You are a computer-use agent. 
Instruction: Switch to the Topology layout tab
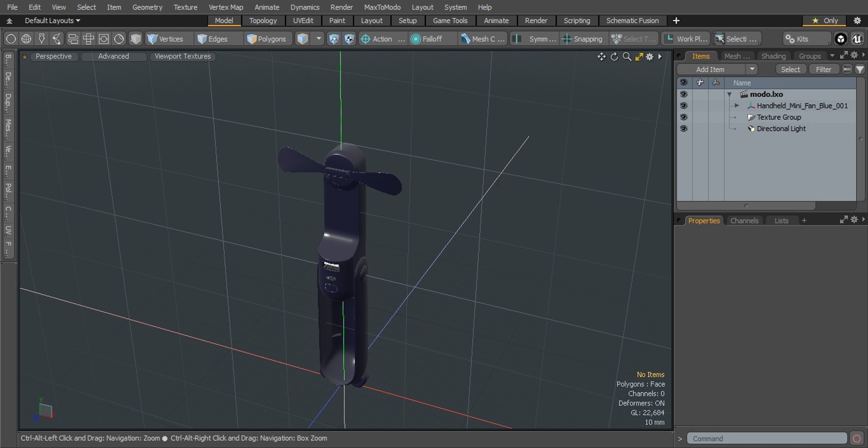coord(263,21)
